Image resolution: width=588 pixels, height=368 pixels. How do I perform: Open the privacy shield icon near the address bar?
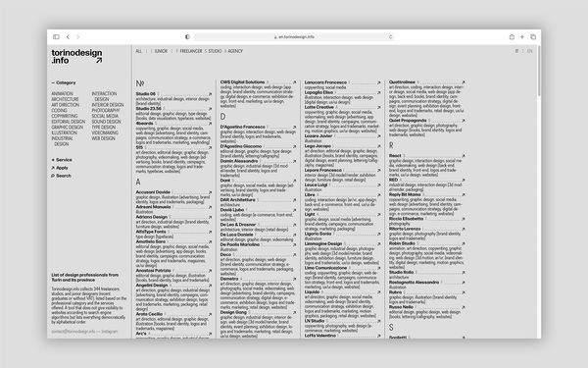pos(187,37)
